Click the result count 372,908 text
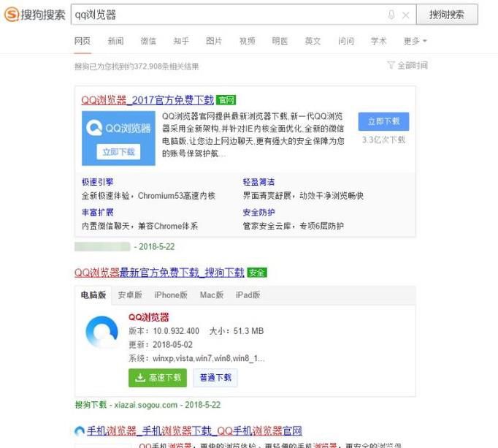The width and height of the screenshot is (498, 448). pos(137,67)
